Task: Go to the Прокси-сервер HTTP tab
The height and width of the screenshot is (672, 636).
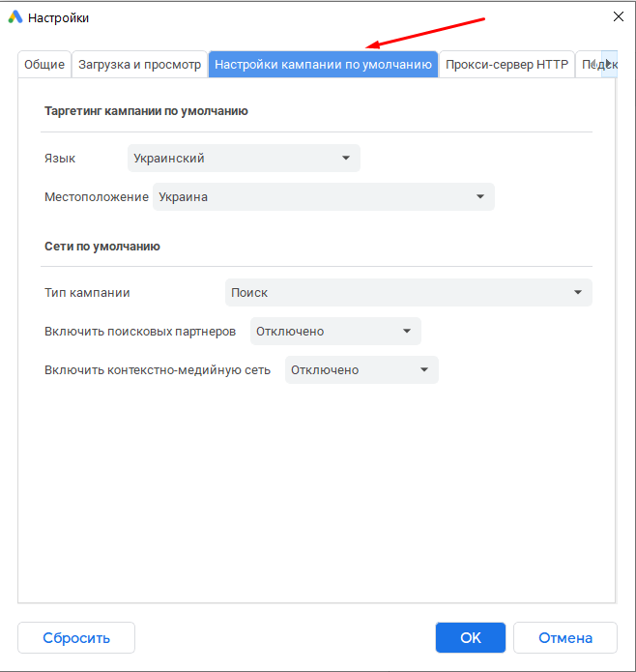Action: coord(506,65)
